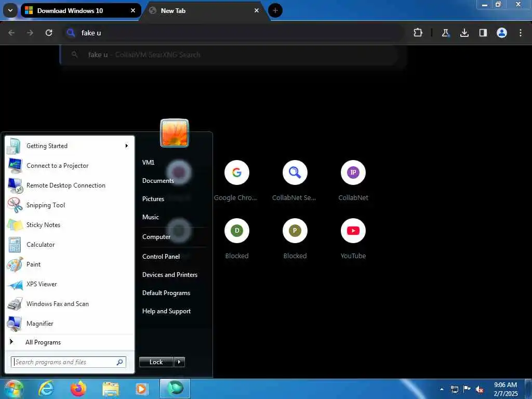Open Action Center flag icon

click(x=467, y=389)
